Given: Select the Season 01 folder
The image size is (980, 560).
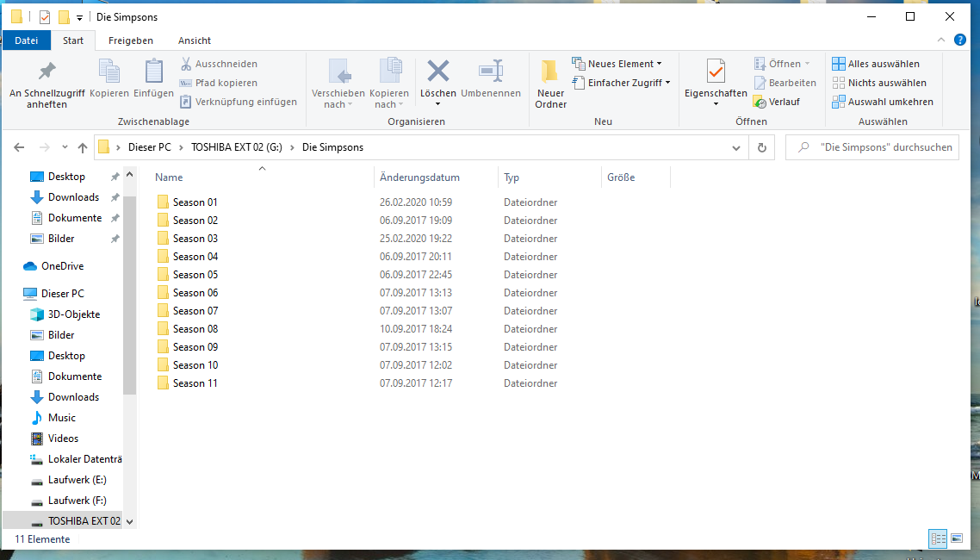Looking at the screenshot, I should click(x=195, y=202).
